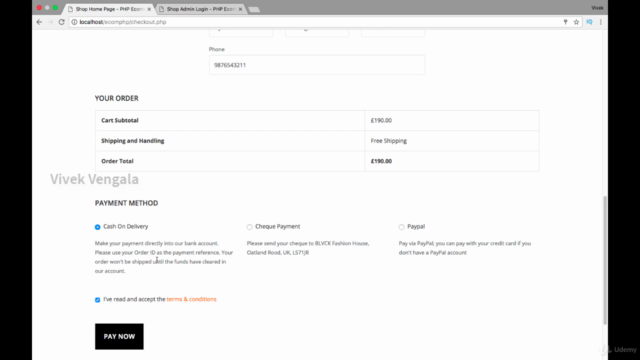640x360 pixels.
Task: Reload the checkout page
Action: [x=62, y=22]
